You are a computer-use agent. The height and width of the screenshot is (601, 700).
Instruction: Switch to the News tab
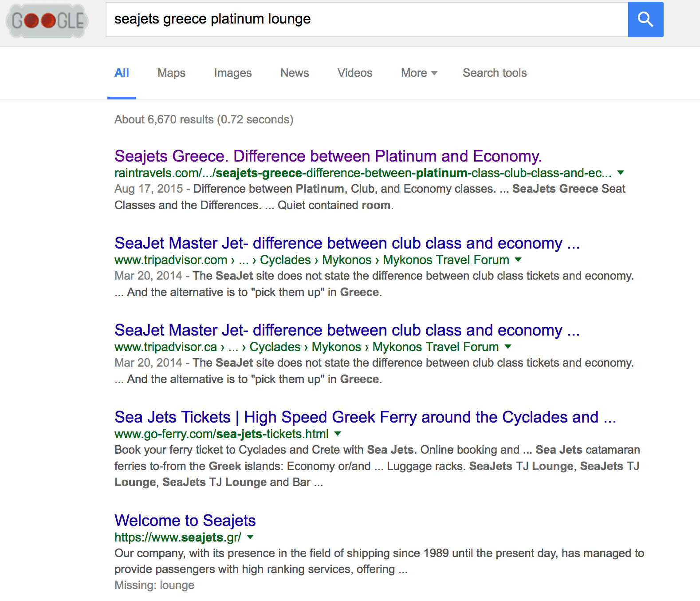click(x=295, y=73)
